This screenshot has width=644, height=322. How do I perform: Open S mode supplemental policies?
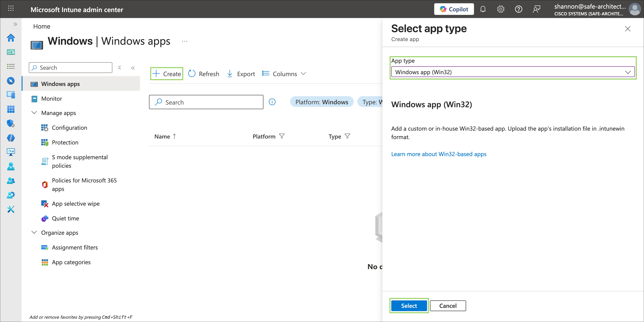pos(80,161)
